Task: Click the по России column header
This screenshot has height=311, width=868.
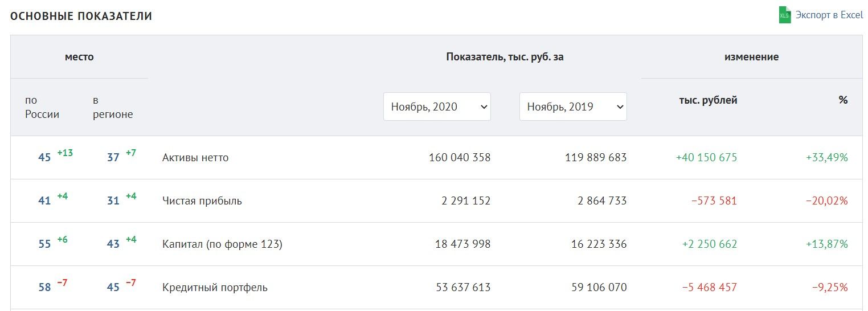Action: click(x=43, y=107)
